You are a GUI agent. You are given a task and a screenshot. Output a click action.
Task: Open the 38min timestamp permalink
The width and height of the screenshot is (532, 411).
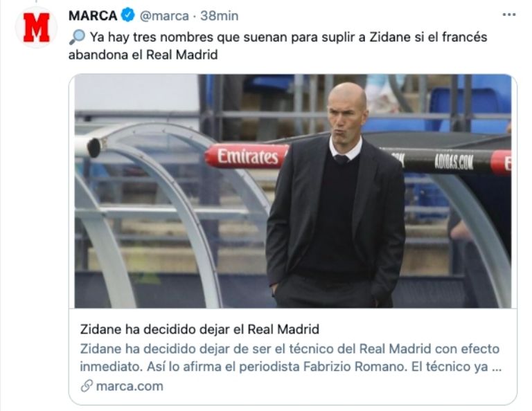(219, 16)
